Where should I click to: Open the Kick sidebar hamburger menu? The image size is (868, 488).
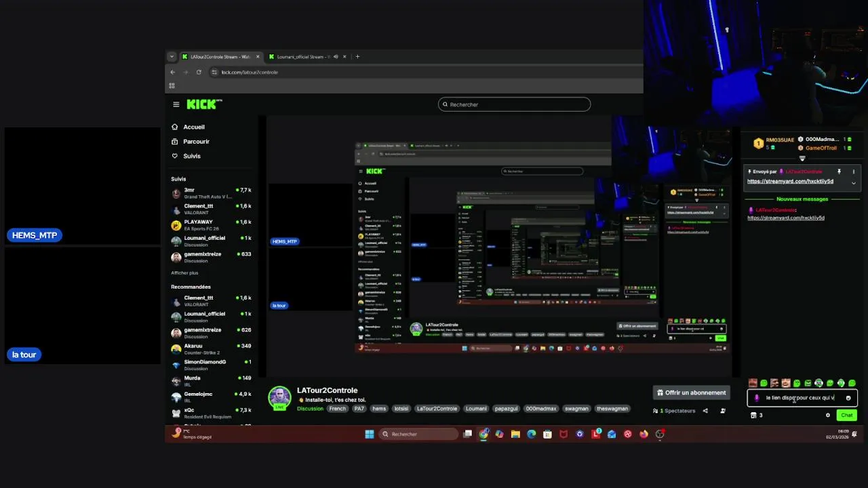click(x=176, y=104)
